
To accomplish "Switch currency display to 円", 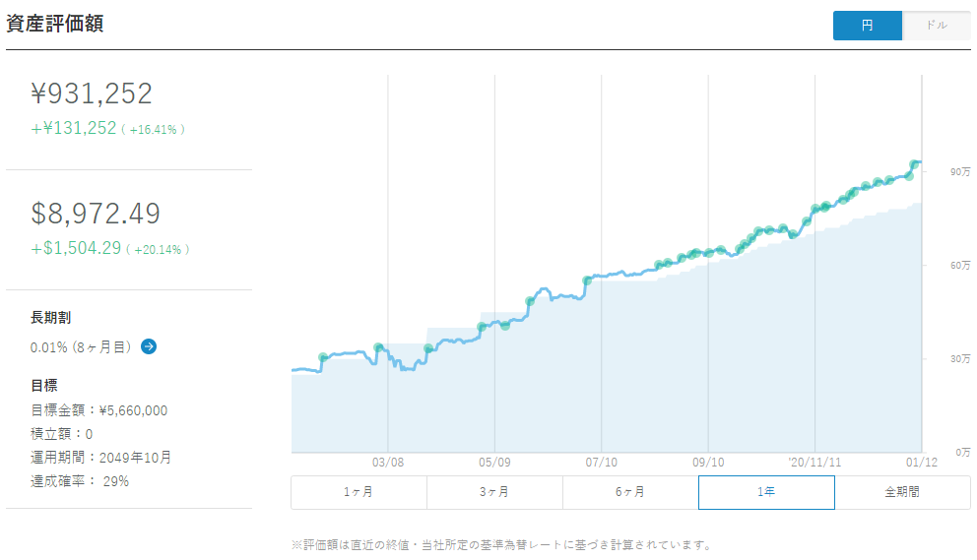I will (x=868, y=26).
